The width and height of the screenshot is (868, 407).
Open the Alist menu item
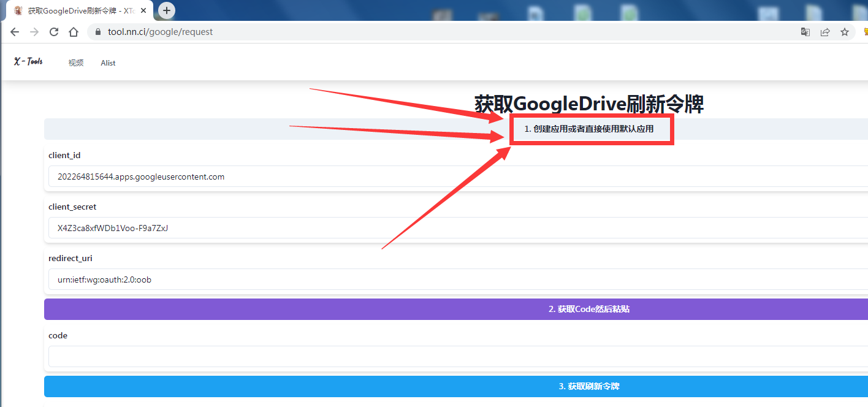tap(108, 63)
